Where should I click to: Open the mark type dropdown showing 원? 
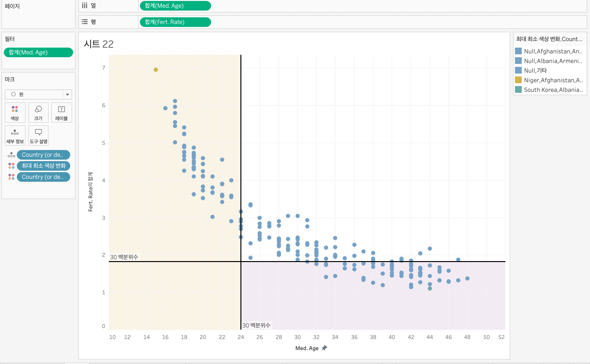(34, 94)
